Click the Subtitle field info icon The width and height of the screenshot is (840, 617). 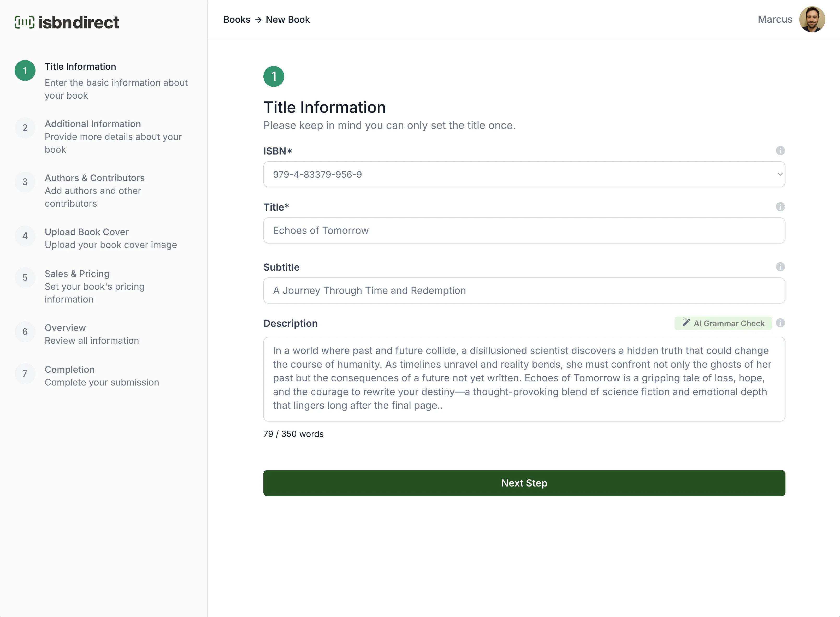(x=780, y=267)
